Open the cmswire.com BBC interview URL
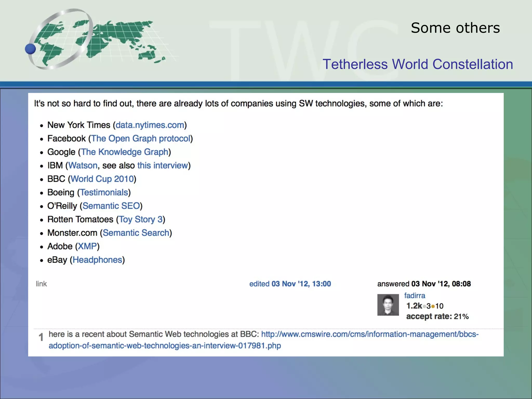Viewport: 532px width, 399px height. click(369, 334)
